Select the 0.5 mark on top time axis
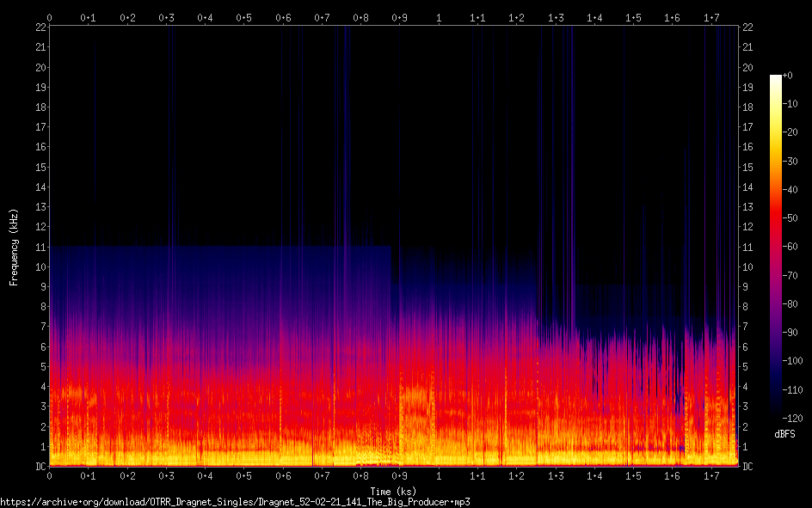Screen dimensions: 812x508 point(244,17)
